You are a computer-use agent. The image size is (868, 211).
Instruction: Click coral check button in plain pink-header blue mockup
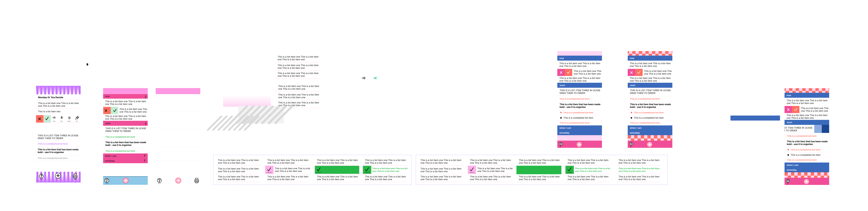tap(568, 72)
